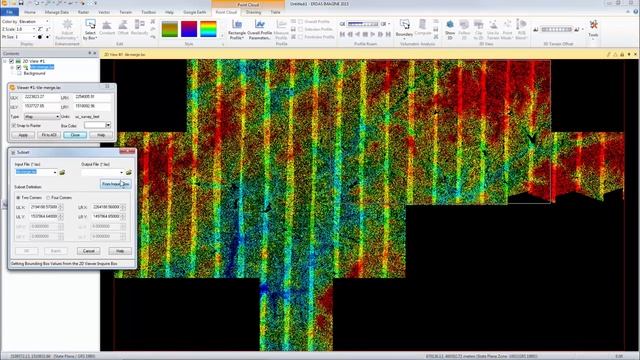The height and width of the screenshot is (360, 640).
Task: Click the RGB Blend icon
Action: (x=521, y=29)
